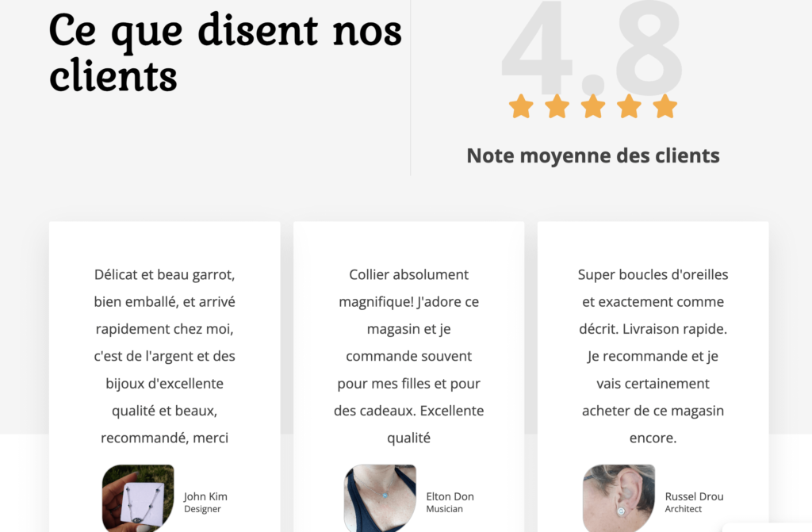Click the John Kim reviewer name
The image size is (812, 532).
[205, 496]
